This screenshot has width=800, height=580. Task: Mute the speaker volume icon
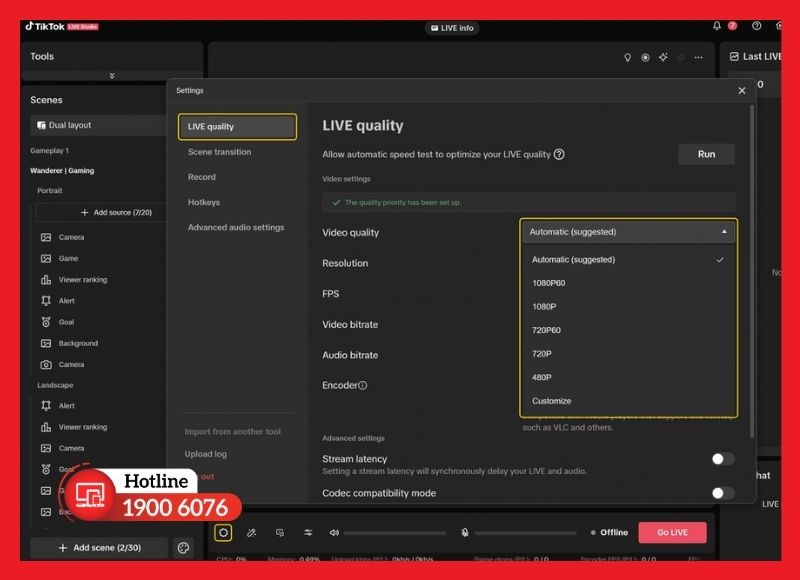click(x=334, y=533)
